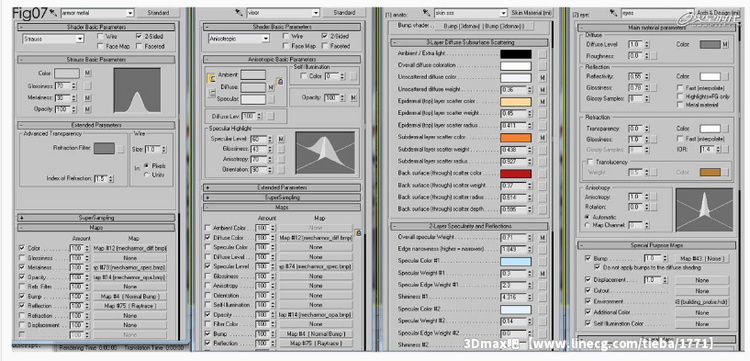Click M button beside eyes Diffuse Color
This screenshot has width=750, height=361.
[x=725, y=44]
